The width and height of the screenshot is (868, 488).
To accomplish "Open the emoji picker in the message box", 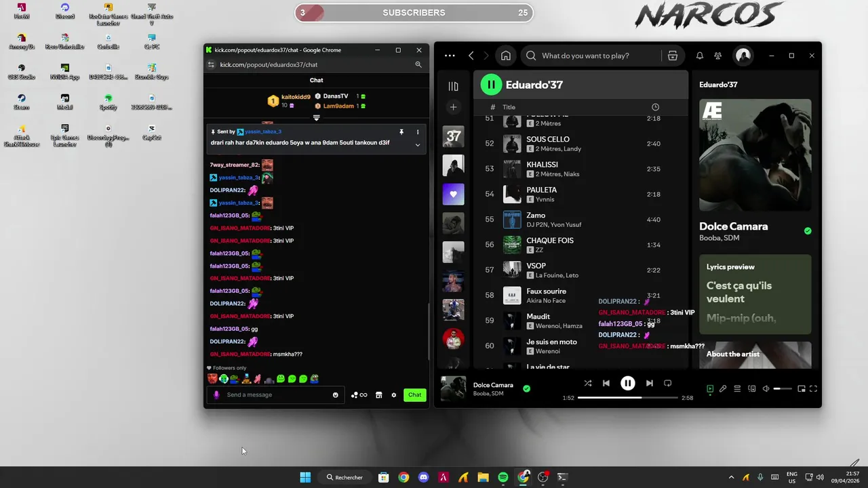I will (x=335, y=395).
